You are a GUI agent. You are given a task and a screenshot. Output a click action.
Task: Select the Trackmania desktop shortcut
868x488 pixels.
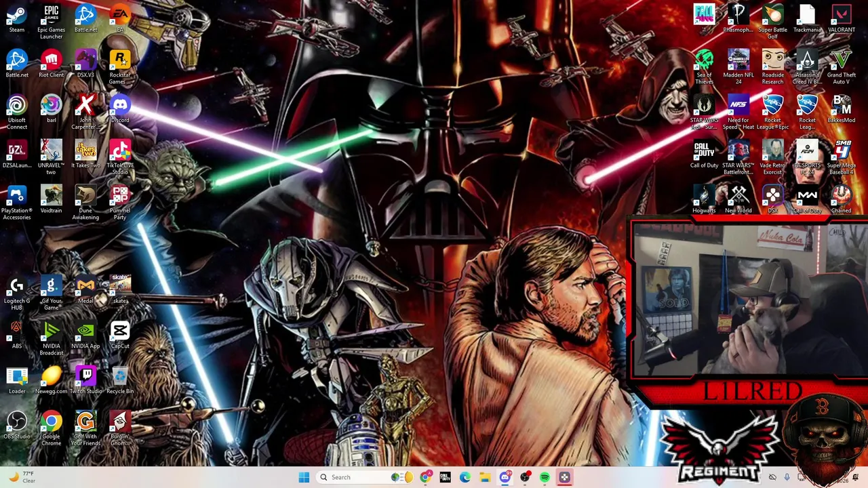[807, 19]
